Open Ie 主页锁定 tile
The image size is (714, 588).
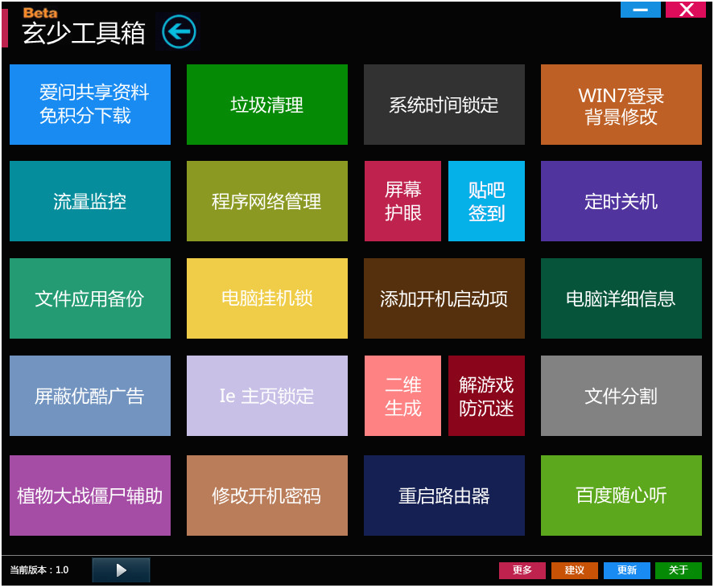coord(266,396)
